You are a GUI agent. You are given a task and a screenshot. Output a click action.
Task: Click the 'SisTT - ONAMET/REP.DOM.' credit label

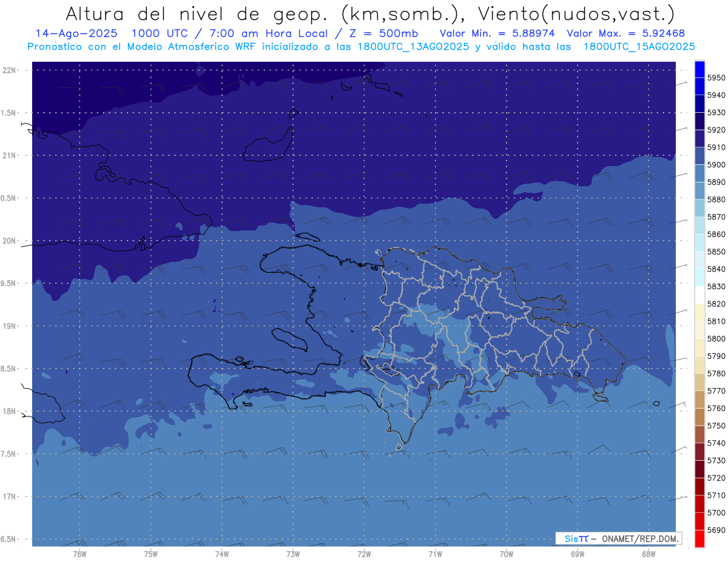click(x=618, y=538)
